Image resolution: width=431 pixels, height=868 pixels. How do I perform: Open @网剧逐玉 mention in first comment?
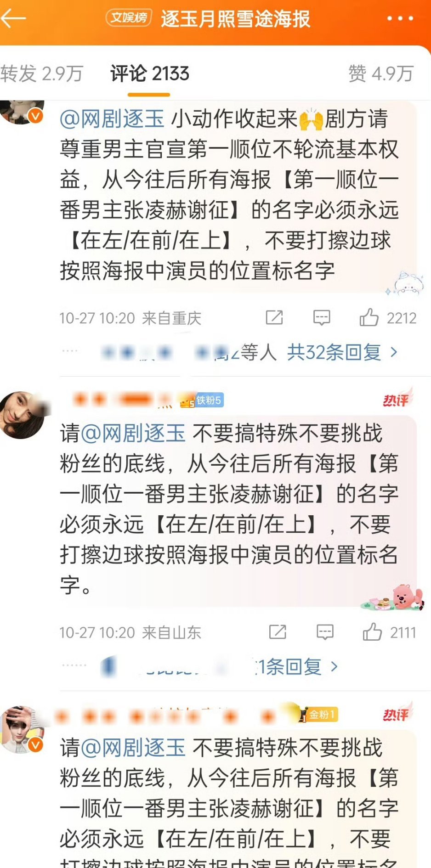pos(112,119)
